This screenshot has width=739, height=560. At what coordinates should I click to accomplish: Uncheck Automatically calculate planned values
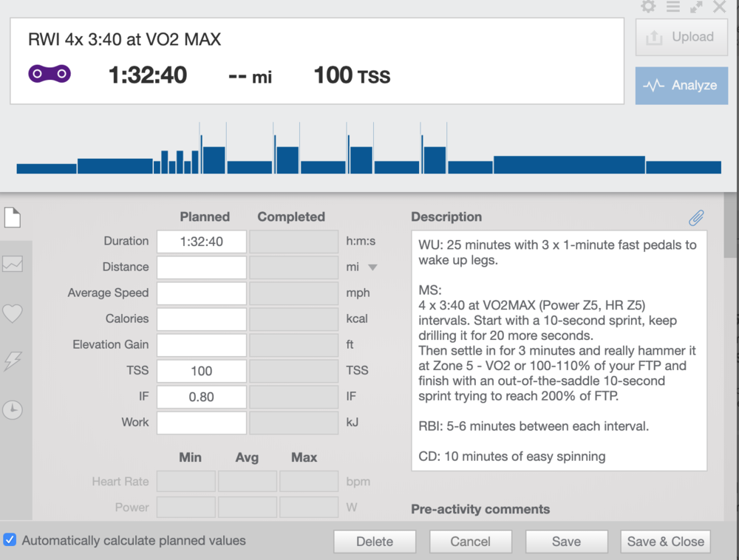[x=10, y=540]
